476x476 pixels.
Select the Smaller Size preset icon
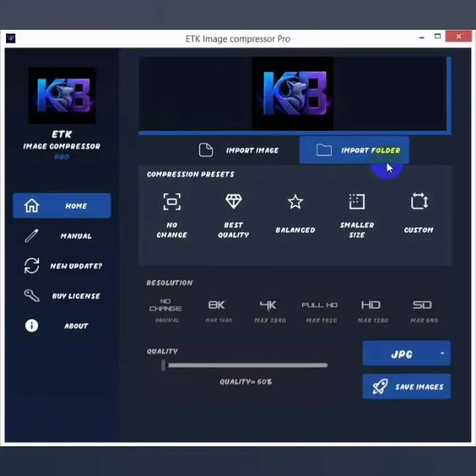357,201
